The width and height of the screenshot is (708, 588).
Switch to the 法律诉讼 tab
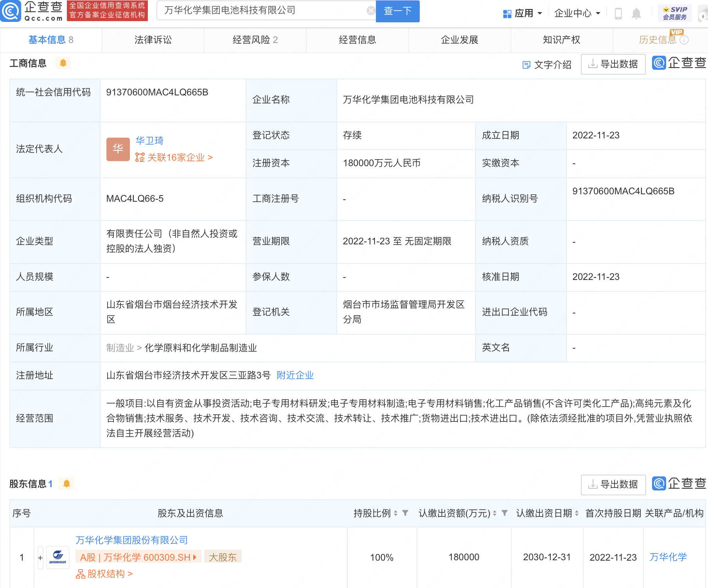[153, 40]
